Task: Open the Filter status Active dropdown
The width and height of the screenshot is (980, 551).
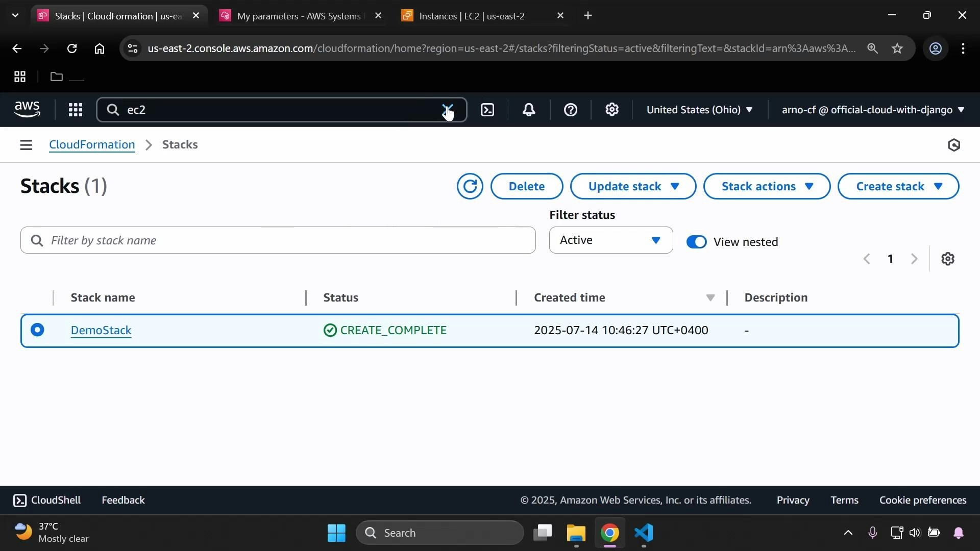Action: 610,240
